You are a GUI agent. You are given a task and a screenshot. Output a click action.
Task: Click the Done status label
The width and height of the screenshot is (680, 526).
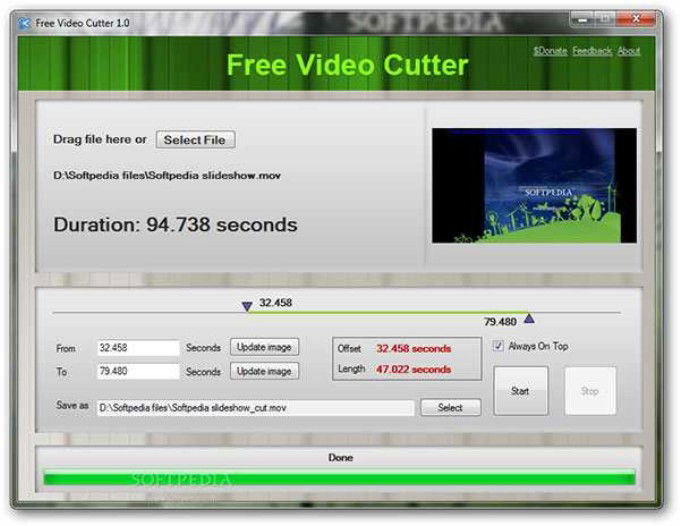340,457
